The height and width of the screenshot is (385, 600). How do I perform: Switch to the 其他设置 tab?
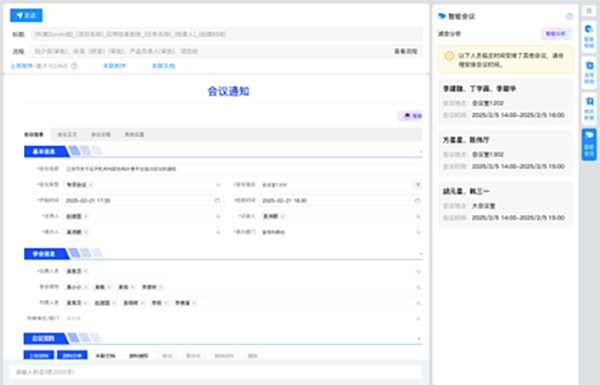pyautogui.click(x=134, y=134)
